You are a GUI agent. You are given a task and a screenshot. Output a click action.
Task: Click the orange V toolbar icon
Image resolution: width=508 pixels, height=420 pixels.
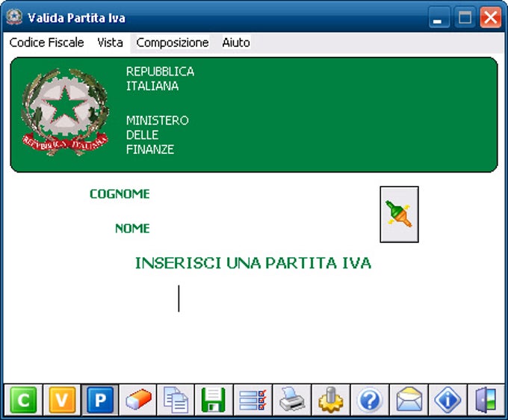coord(62,400)
